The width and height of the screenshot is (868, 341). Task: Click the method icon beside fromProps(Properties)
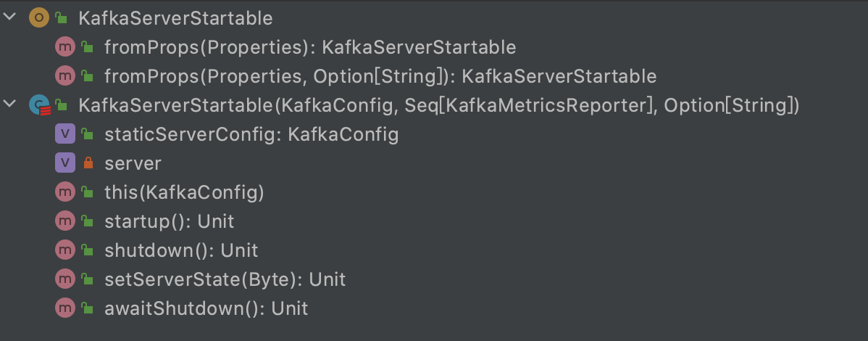coord(64,47)
